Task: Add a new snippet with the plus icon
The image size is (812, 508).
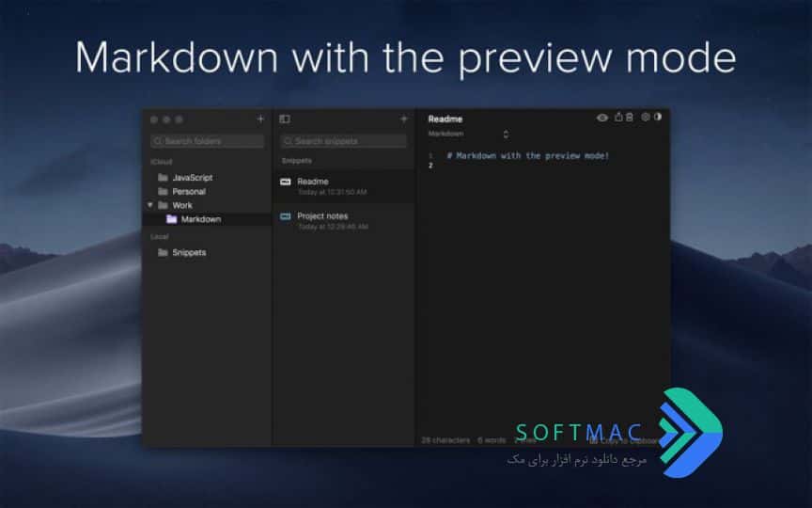Action: tap(404, 119)
